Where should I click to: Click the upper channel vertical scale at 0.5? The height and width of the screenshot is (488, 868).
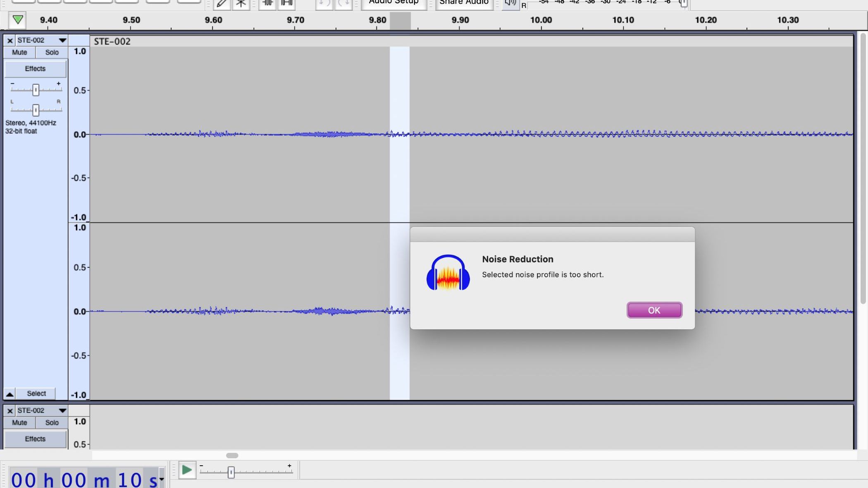point(80,90)
